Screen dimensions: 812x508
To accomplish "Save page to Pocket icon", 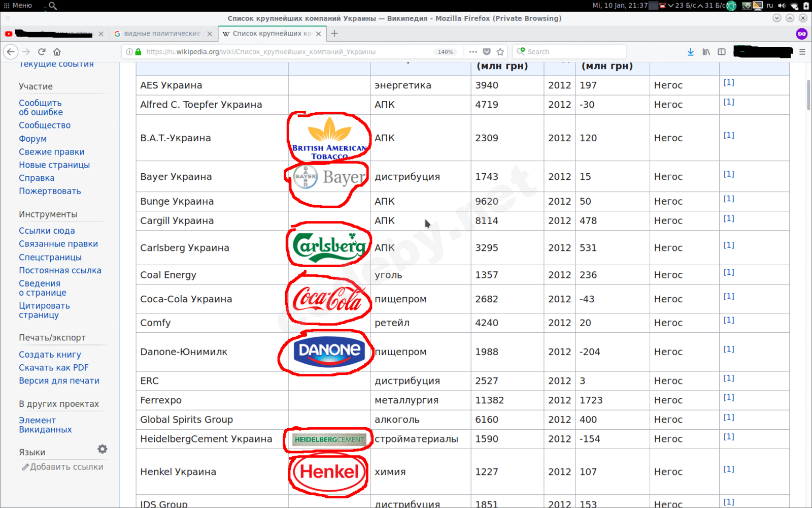I will pos(487,52).
